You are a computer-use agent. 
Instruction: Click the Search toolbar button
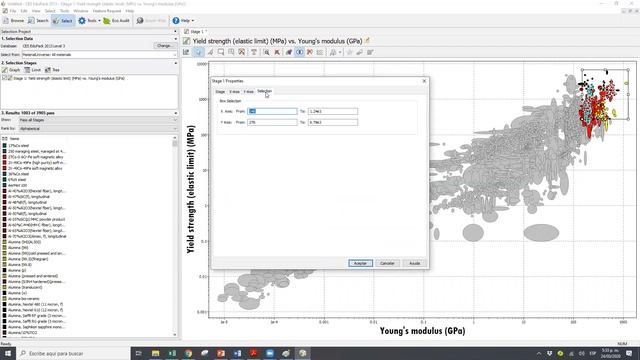tap(38, 20)
